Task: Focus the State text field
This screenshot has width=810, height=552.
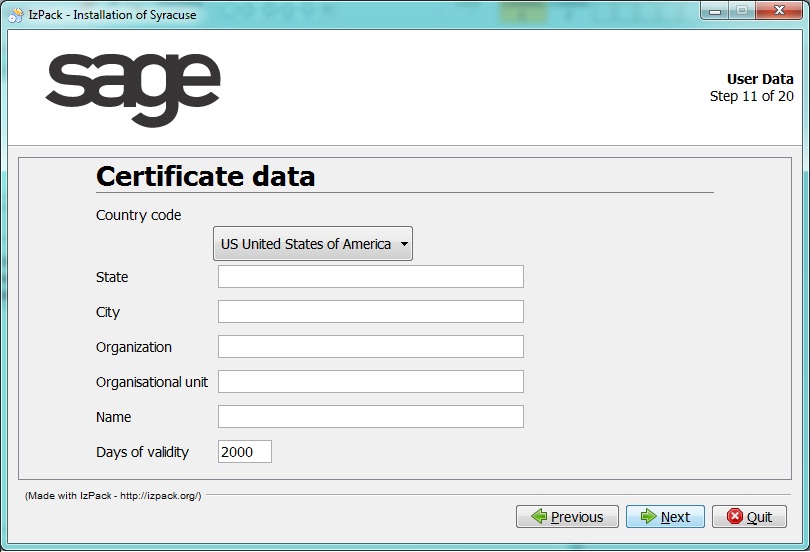Action: click(370, 277)
